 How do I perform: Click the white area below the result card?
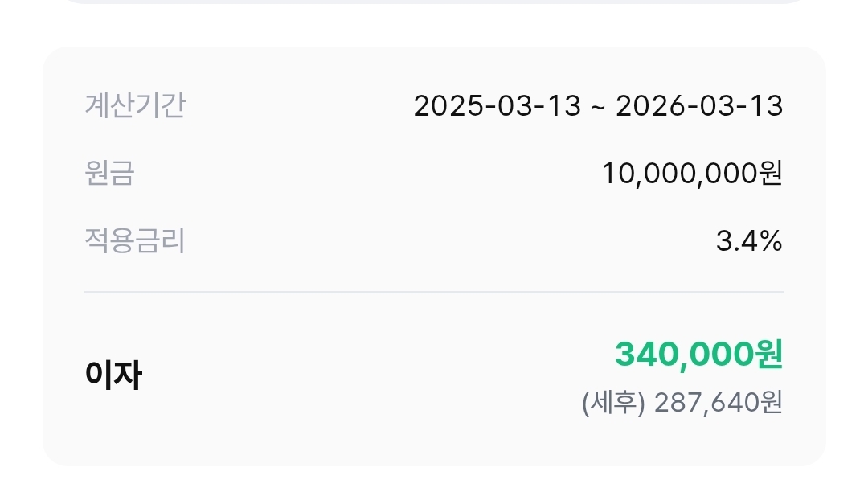[x=434, y=480]
